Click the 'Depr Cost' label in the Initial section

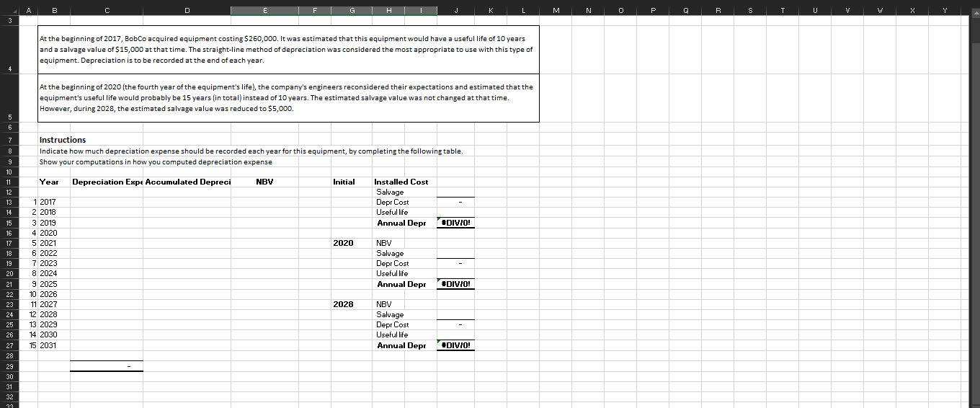tap(393, 202)
